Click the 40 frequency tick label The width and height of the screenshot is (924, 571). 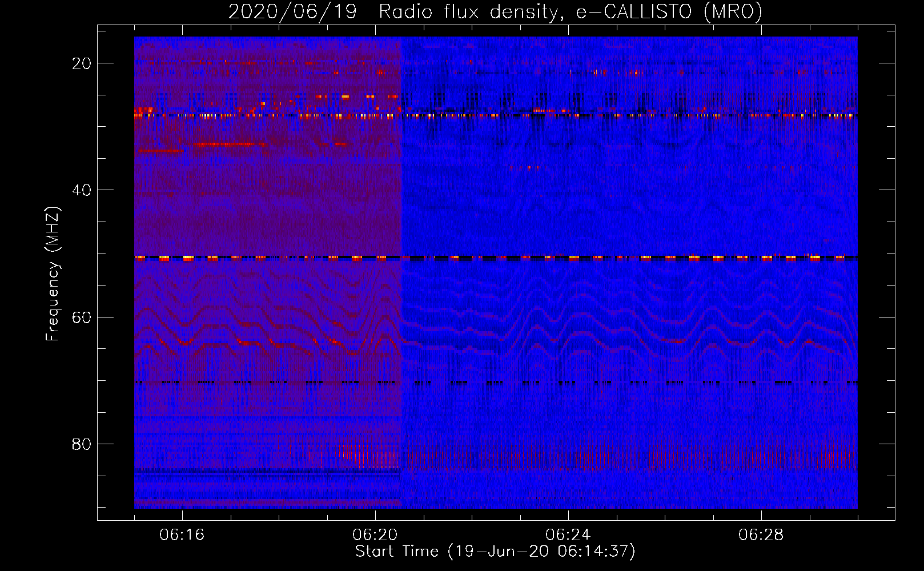[82, 190]
